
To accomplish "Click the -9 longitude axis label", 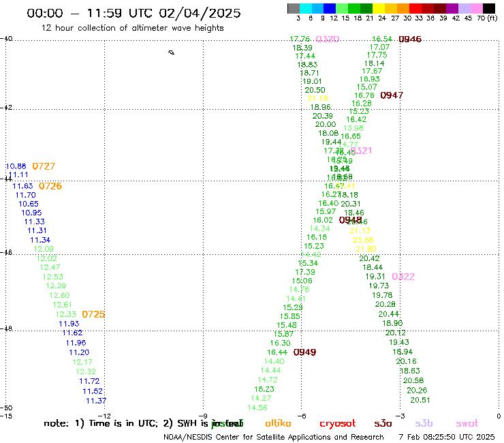I will coord(204,416).
